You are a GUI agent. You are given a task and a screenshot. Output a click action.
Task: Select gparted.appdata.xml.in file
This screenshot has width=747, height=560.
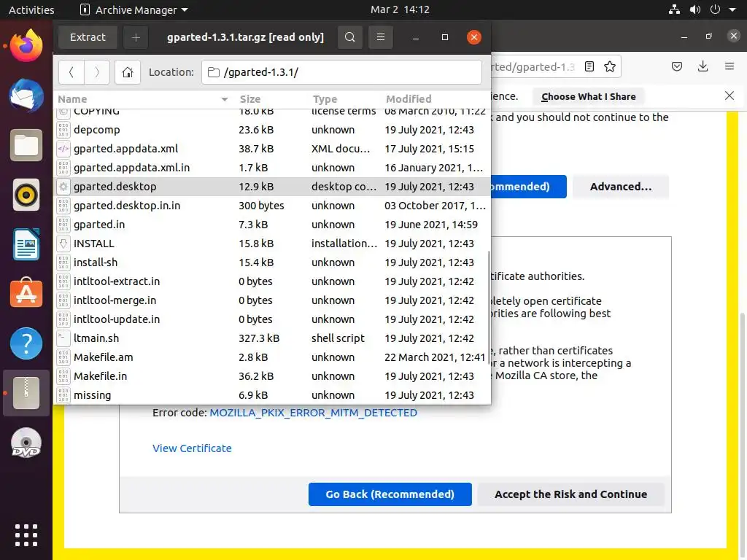[272, 168]
